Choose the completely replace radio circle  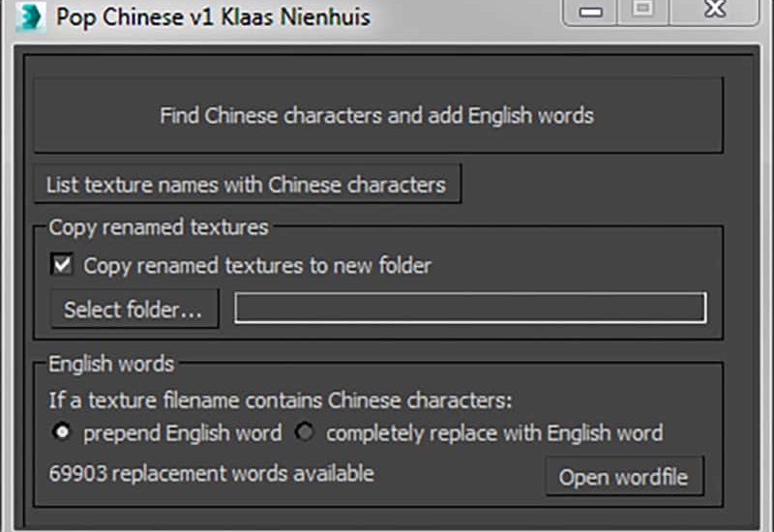click(306, 432)
